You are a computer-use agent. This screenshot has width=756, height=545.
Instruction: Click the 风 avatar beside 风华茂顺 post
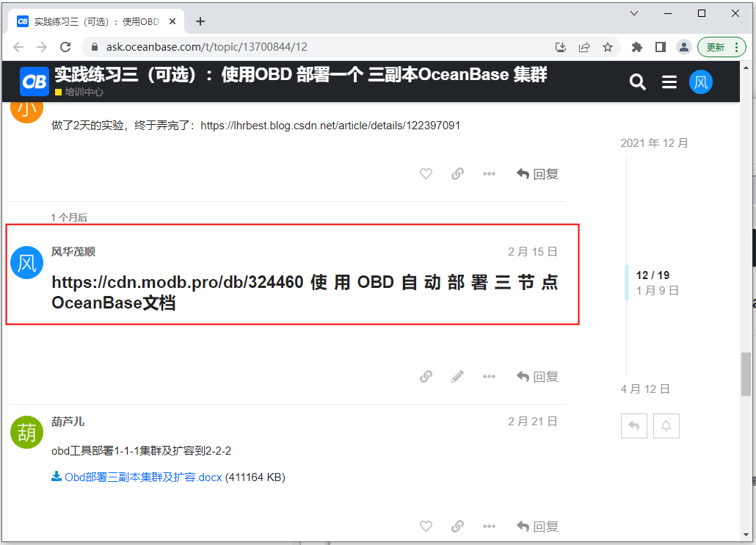27,262
